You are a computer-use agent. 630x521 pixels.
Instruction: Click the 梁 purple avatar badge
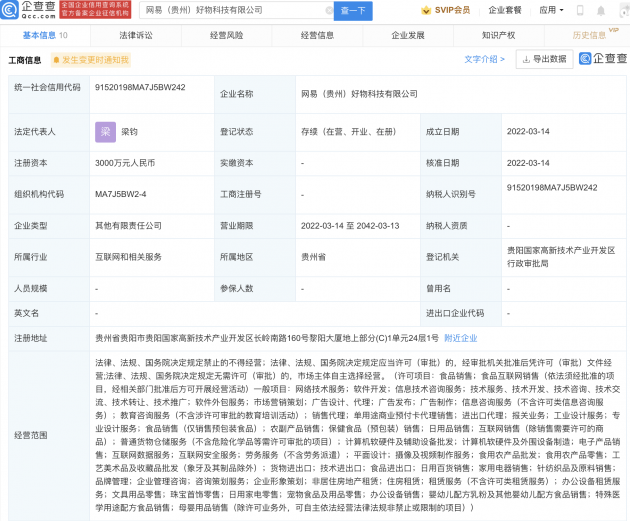(105, 132)
